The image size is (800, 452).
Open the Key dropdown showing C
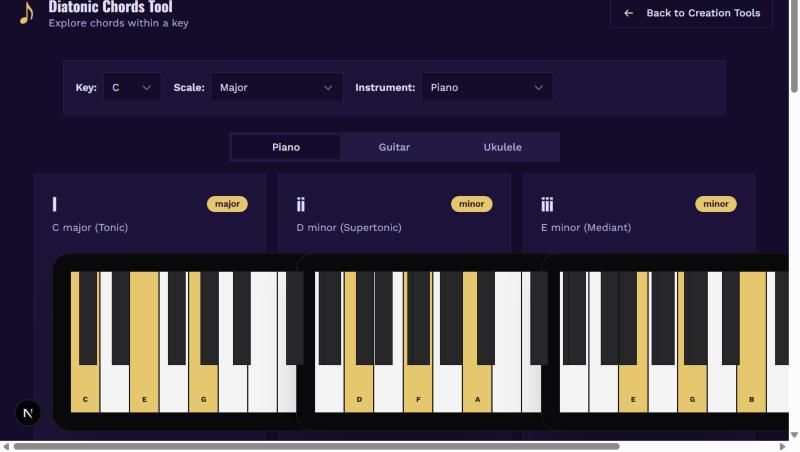[132, 88]
